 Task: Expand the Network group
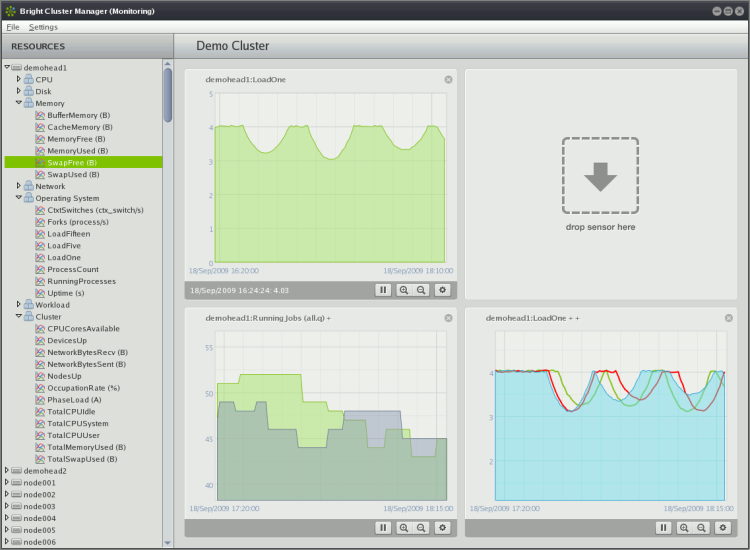(x=19, y=185)
